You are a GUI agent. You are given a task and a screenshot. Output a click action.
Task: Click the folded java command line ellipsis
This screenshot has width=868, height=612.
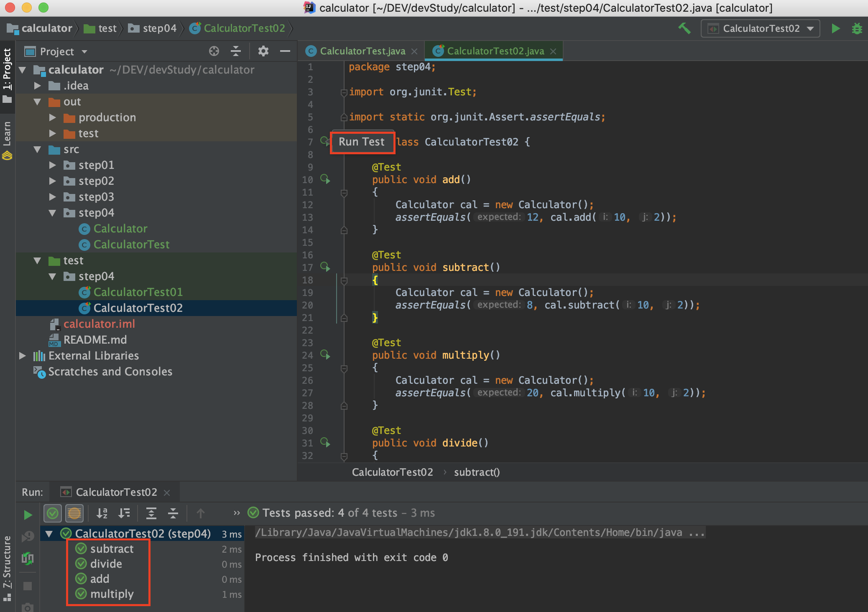coord(697,532)
